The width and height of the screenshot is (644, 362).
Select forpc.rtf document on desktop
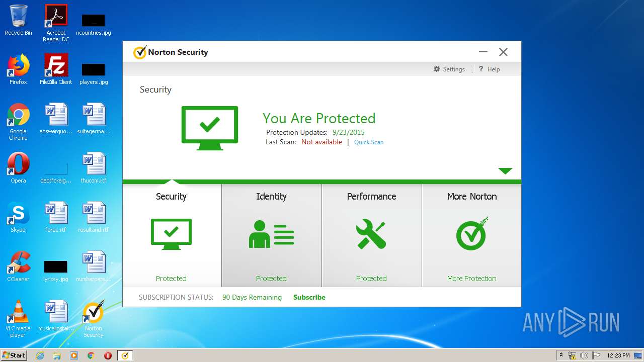(x=56, y=218)
